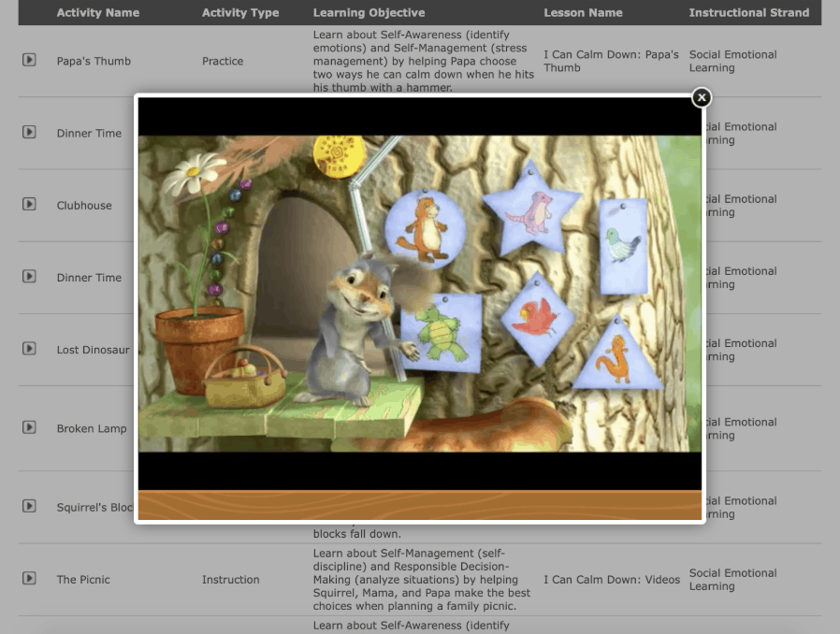Click Papa's Thumb learning objective text
840x634 pixels.
coord(423,61)
